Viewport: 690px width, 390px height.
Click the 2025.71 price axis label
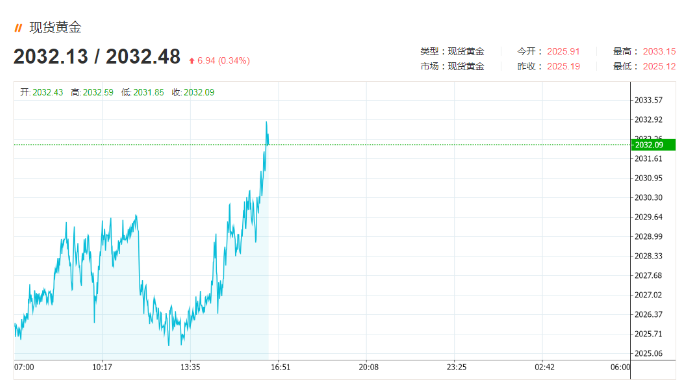click(648, 334)
